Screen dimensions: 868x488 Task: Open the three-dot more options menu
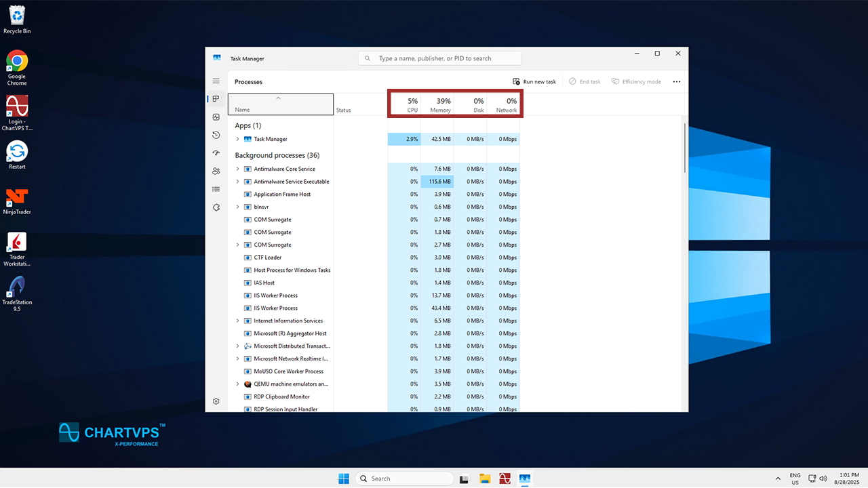pyautogui.click(x=676, y=81)
